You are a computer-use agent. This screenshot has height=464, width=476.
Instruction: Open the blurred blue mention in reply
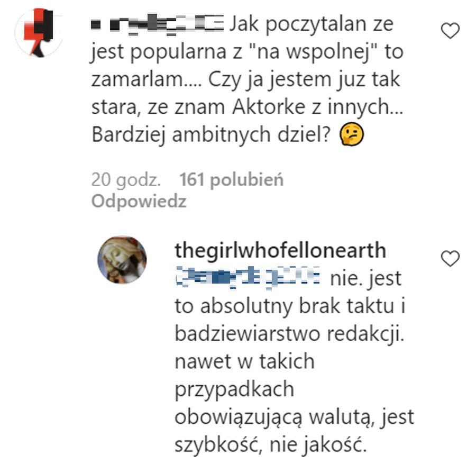pos(248,277)
